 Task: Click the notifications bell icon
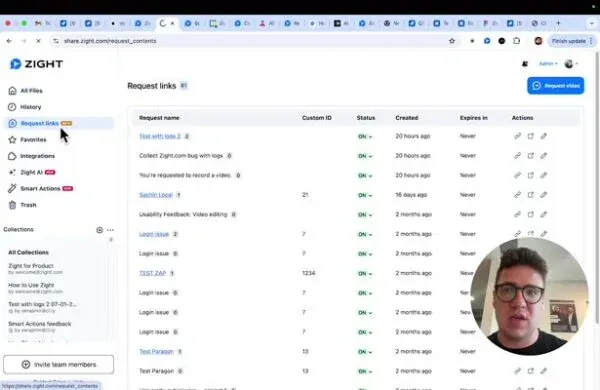click(525, 64)
